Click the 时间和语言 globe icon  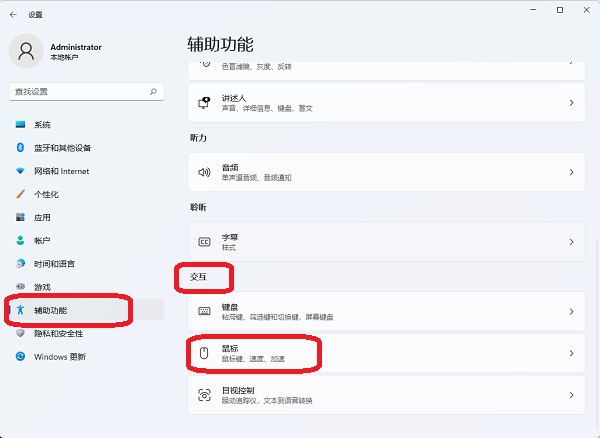pyautogui.click(x=20, y=263)
